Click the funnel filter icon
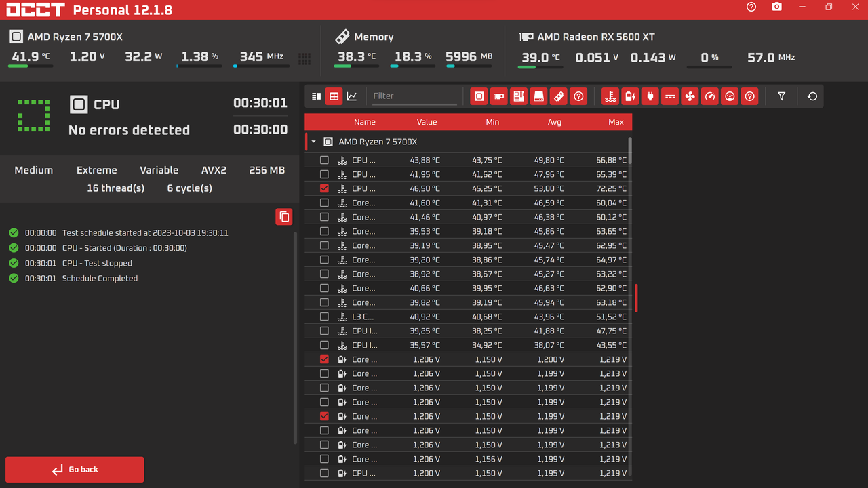 [x=781, y=96]
